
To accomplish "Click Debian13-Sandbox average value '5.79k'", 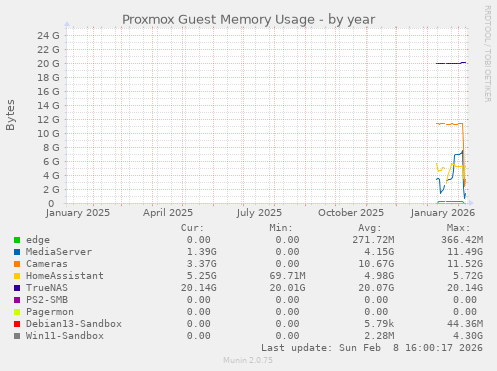I will [x=379, y=324].
